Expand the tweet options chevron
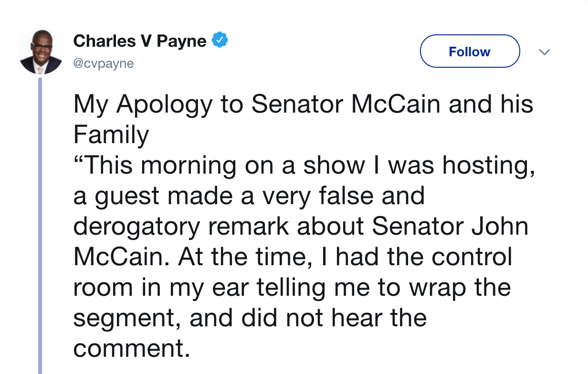Image resolution: width=588 pixels, height=374 pixels. tap(545, 52)
